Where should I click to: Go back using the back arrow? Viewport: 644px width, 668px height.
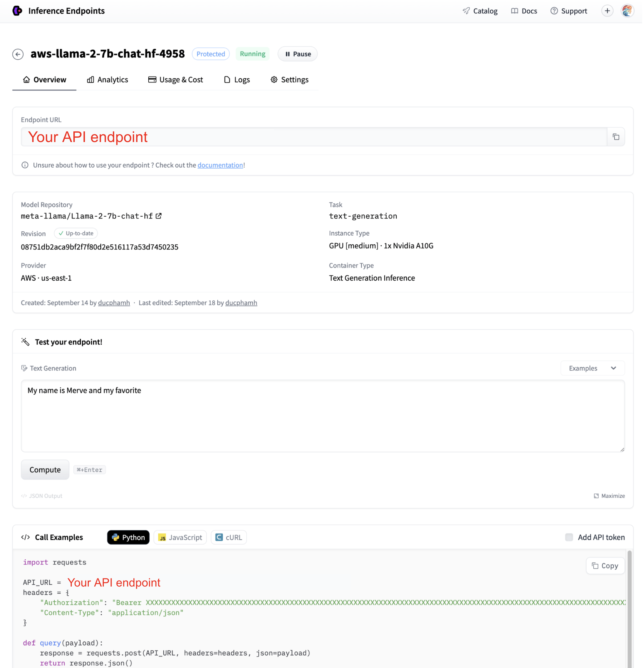coord(18,54)
